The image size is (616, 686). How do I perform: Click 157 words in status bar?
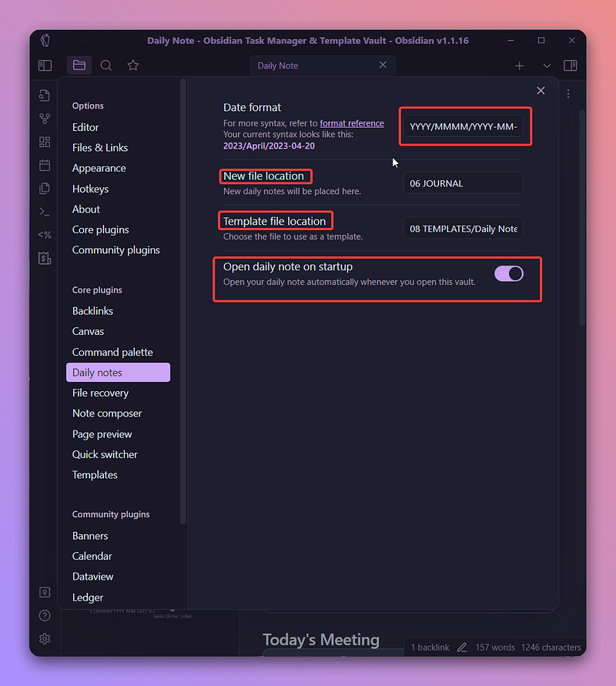tap(495, 648)
